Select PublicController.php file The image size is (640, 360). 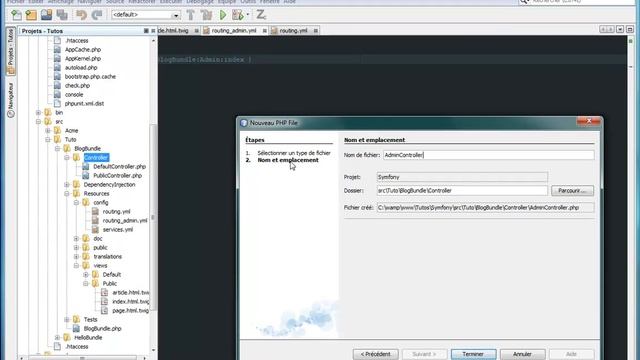[118, 176]
